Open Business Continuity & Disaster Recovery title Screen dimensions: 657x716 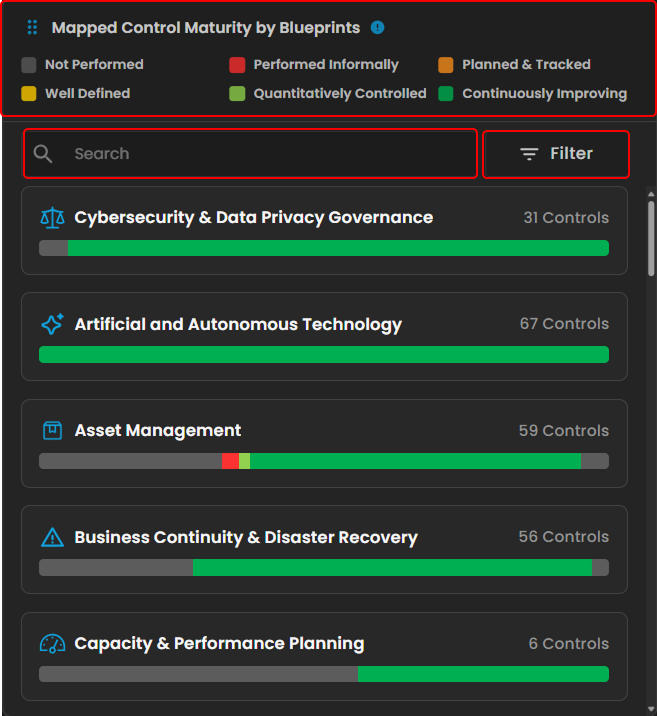pos(246,538)
